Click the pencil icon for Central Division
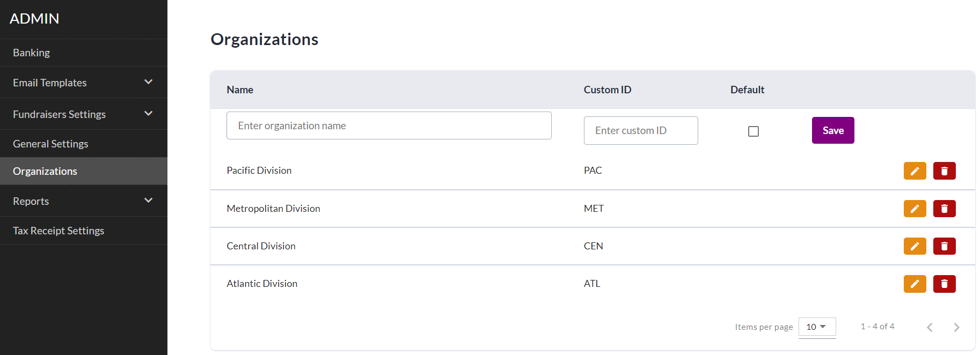Screen dimensions: 980x355 click(915, 246)
